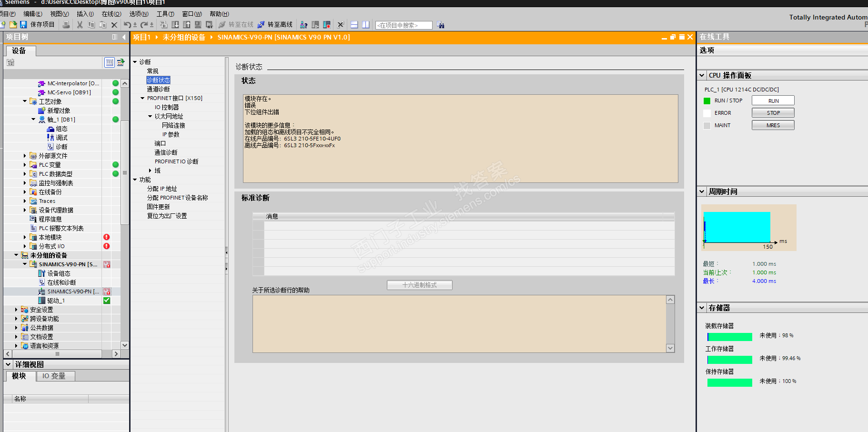The height and width of the screenshot is (432, 868).
Task: Undo the last action with toolbar arrow
Action: [x=127, y=25]
